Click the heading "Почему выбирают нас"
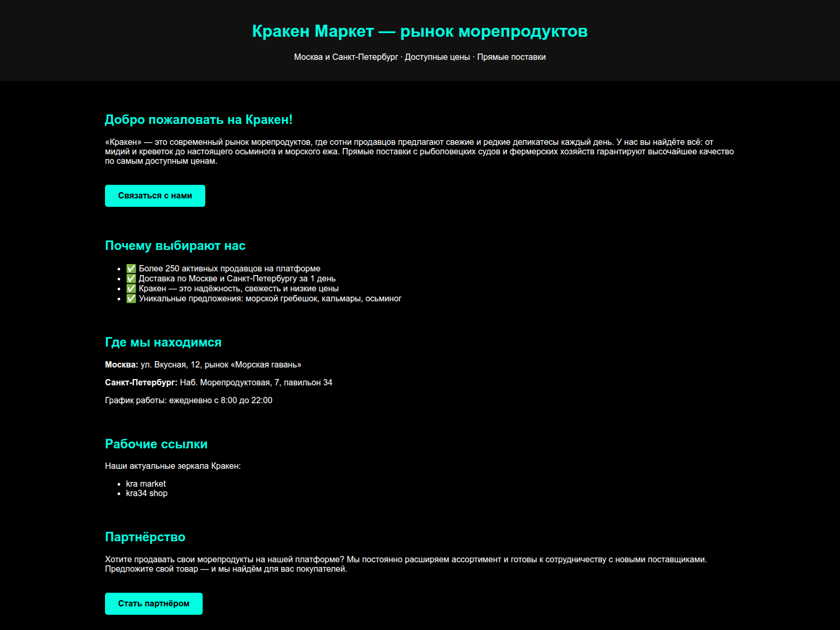The width and height of the screenshot is (840, 630). pyautogui.click(x=175, y=246)
